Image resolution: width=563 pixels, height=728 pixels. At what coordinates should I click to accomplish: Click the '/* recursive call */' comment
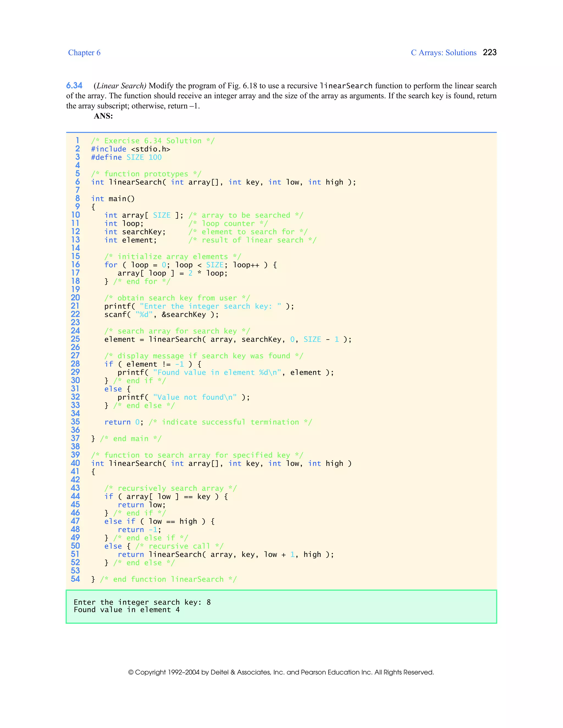(179, 546)
